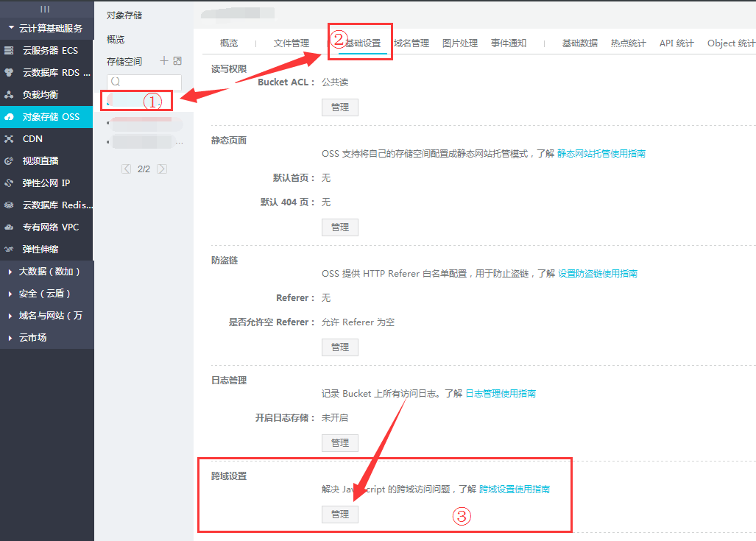Image resolution: width=756 pixels, height=541 pixels.
Task: Expand the 云市场 section
Action: [x=10, y=338]
